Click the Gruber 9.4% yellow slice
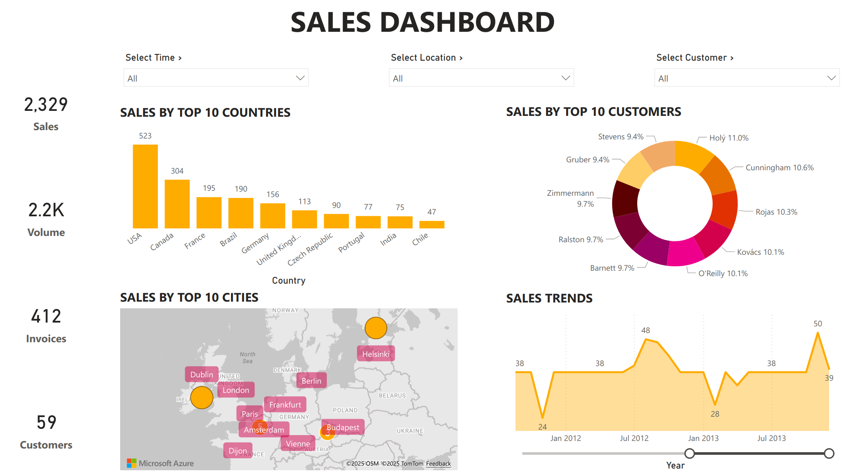Viewport: 868px width, 474px height. click(636, 170)
